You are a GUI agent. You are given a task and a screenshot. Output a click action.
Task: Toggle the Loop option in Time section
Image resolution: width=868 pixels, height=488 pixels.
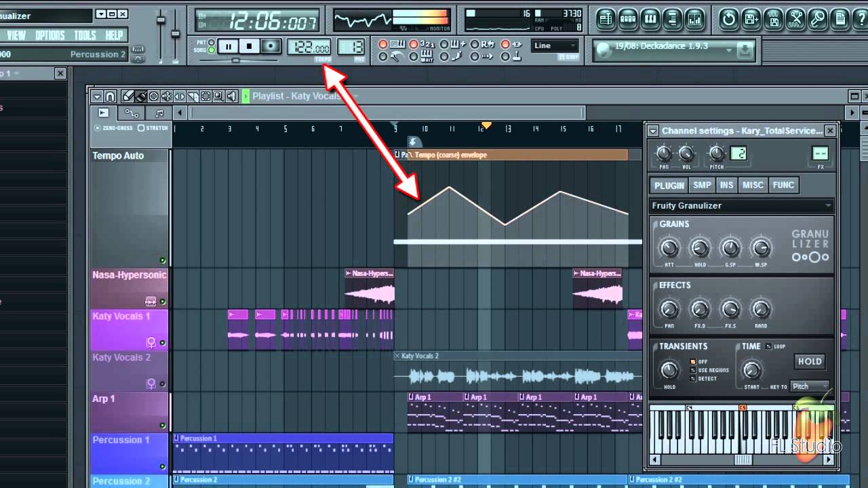(768, 346)
